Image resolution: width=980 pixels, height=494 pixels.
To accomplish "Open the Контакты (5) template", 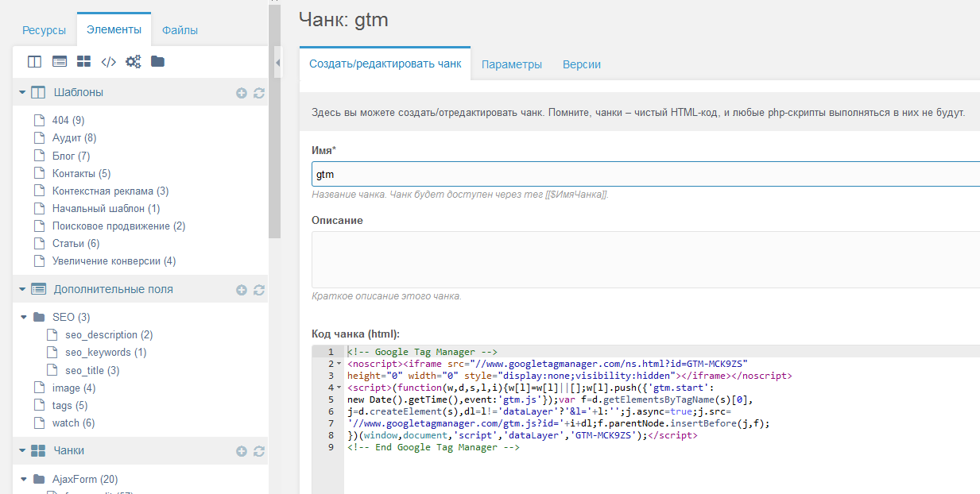I will coord(81,173).
